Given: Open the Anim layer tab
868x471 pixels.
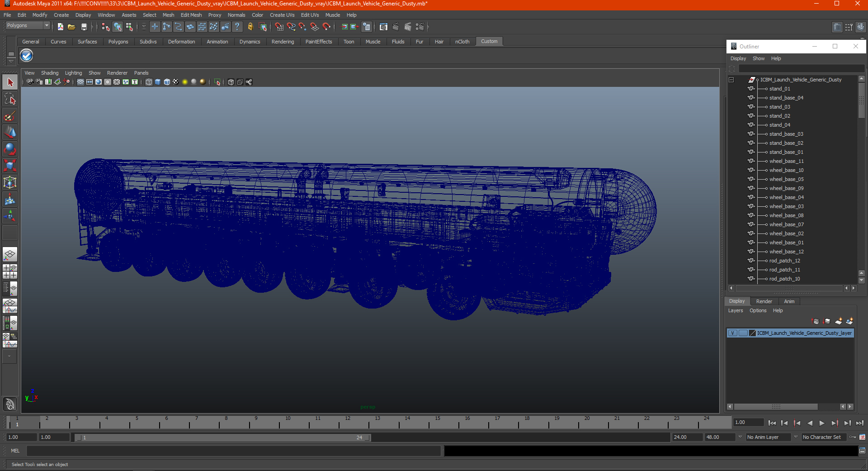Looking at the screenshot, I should click(x=789, y=301).
